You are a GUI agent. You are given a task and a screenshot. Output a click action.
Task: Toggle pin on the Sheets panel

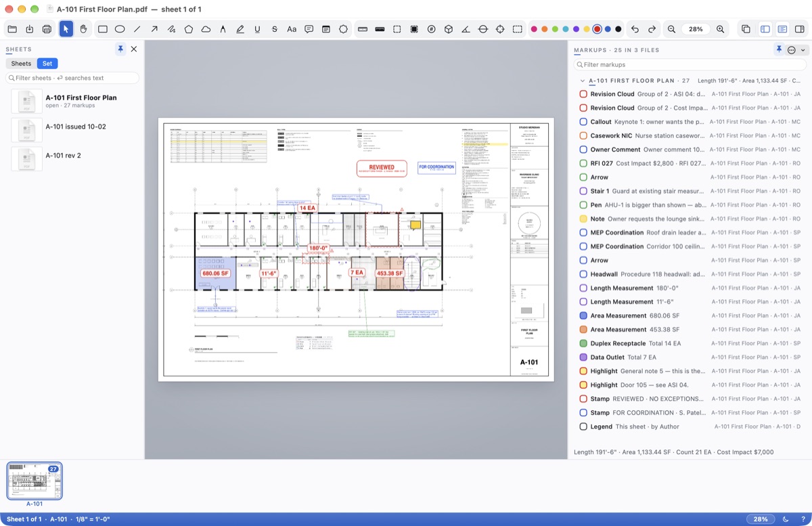[x=120, y=49]
